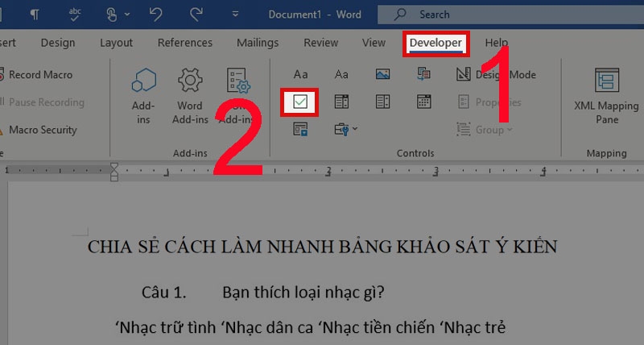
Task: Insert Picture content control
Action: [x=383, y=74]
